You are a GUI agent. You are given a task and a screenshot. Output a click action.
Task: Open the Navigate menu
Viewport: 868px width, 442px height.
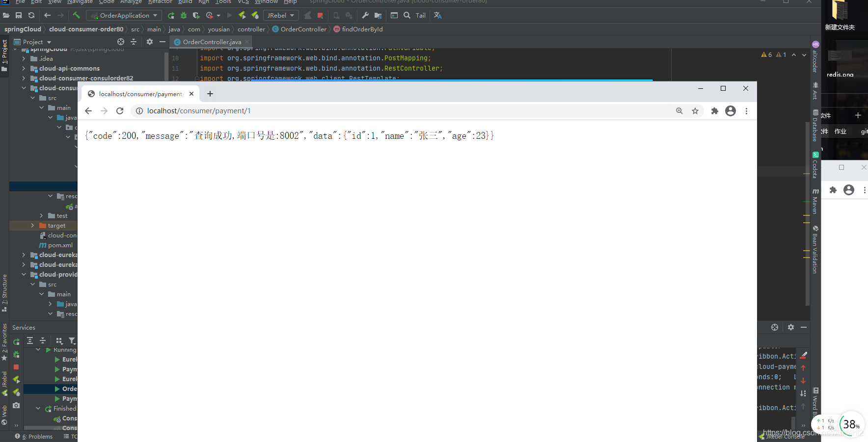click(x=80, y=2)
